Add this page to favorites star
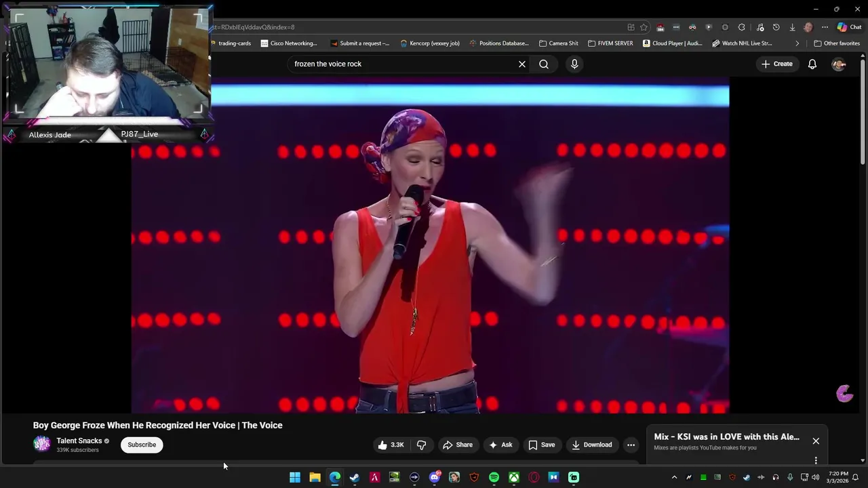Screen dimensions: 868x488 644,27
